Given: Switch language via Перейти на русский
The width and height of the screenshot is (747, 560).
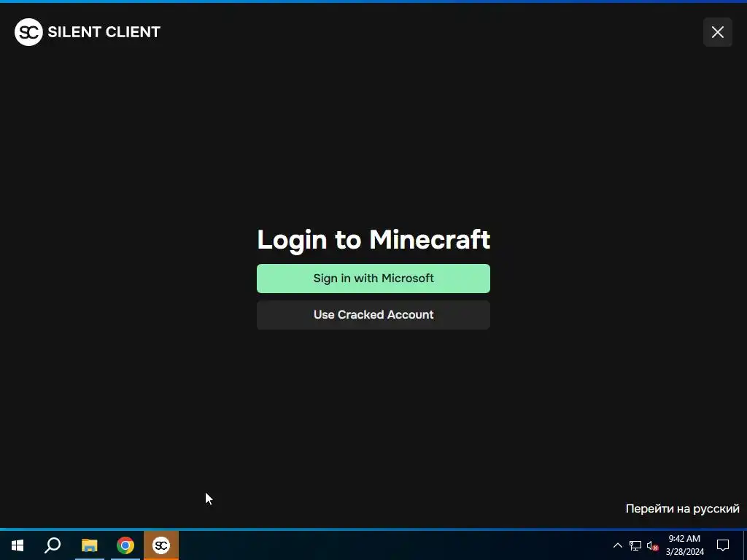Looking at the screenshot, I should [x=682, y=508].
